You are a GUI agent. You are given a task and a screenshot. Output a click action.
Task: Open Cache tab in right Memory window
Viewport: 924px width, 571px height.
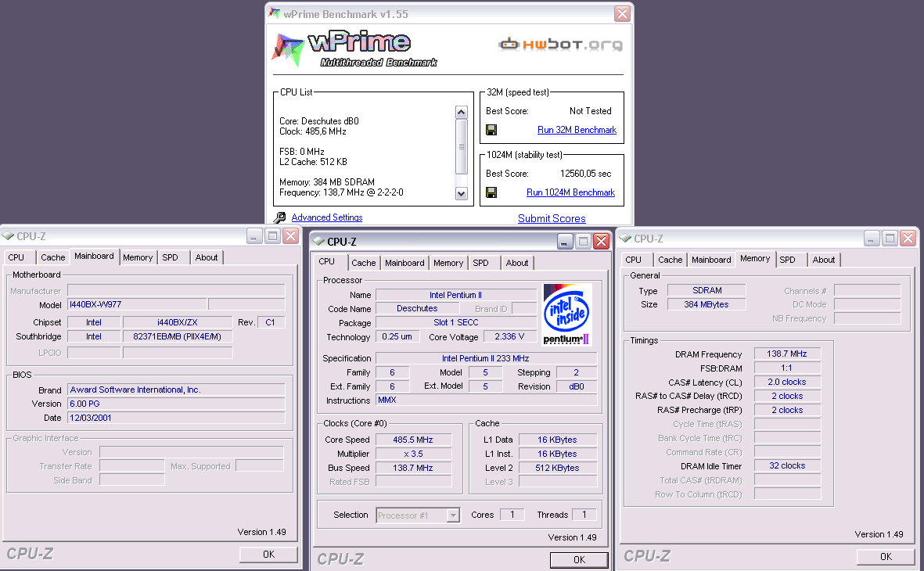coord(671,260)
